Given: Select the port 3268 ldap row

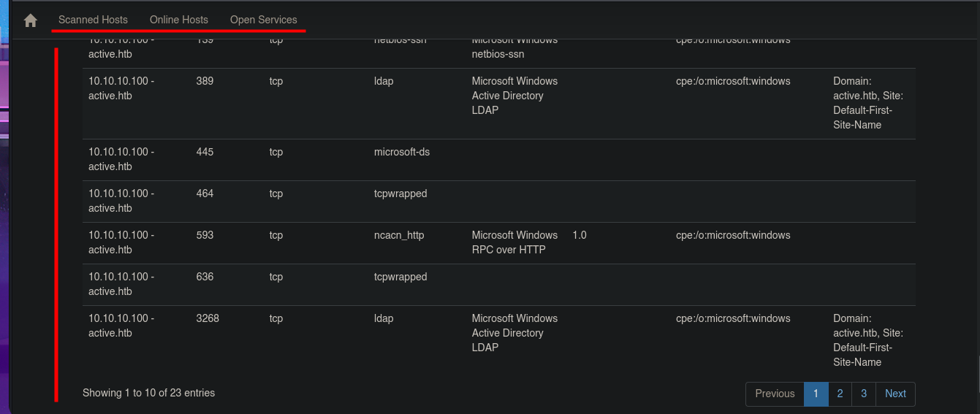Looking at the screenshot, I should tap(498, 341).
